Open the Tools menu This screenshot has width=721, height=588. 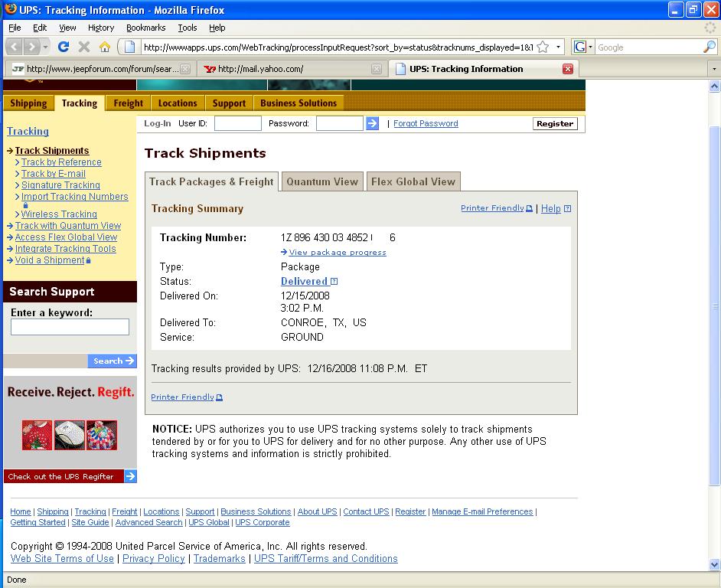click(x=188, y=28)
